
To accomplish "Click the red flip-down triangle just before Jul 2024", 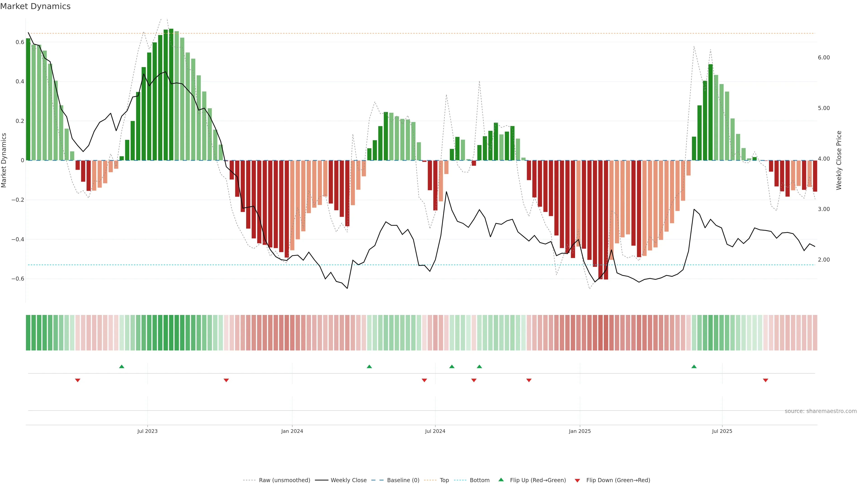I will 424,380.
